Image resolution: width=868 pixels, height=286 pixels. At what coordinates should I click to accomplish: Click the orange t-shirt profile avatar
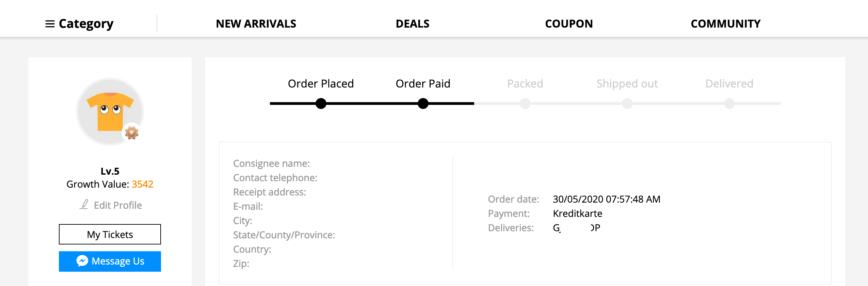pos(110,112)
